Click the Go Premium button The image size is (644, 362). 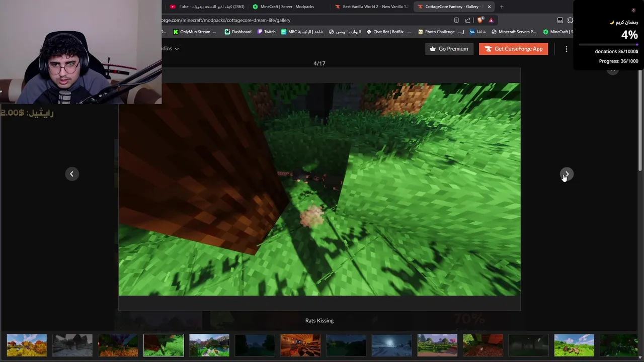click(449, 49)
